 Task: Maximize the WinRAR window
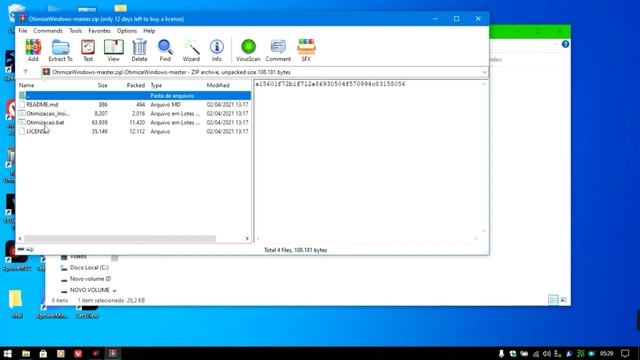(x=457, y=19)
